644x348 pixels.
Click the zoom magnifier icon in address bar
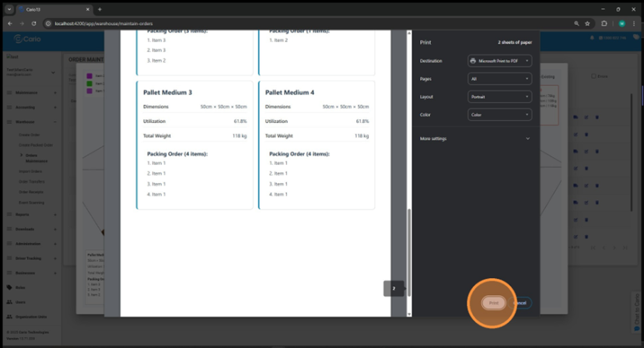click(x=576, y=23)
